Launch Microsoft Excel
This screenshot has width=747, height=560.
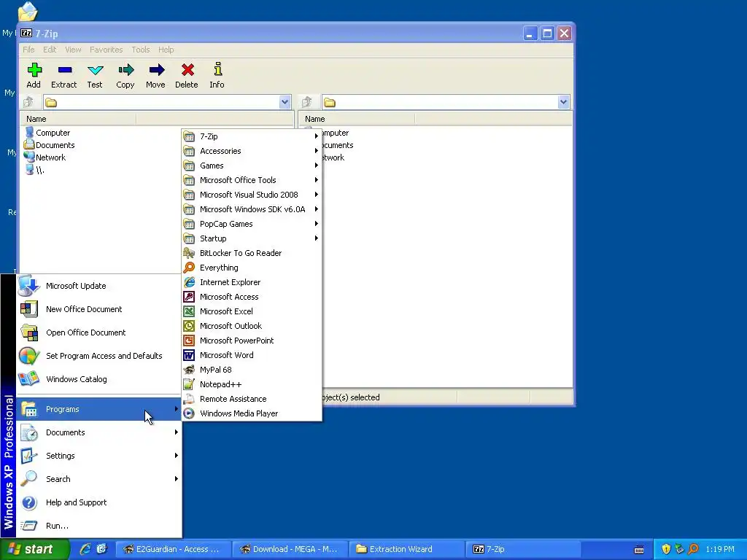(x=252, y=311)
